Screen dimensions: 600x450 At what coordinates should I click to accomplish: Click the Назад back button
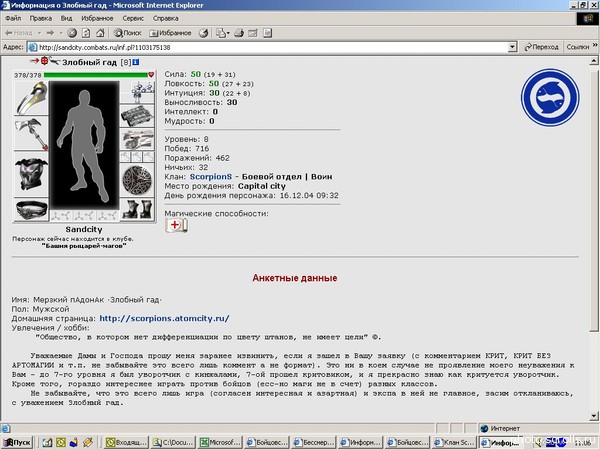click(18, 33)
